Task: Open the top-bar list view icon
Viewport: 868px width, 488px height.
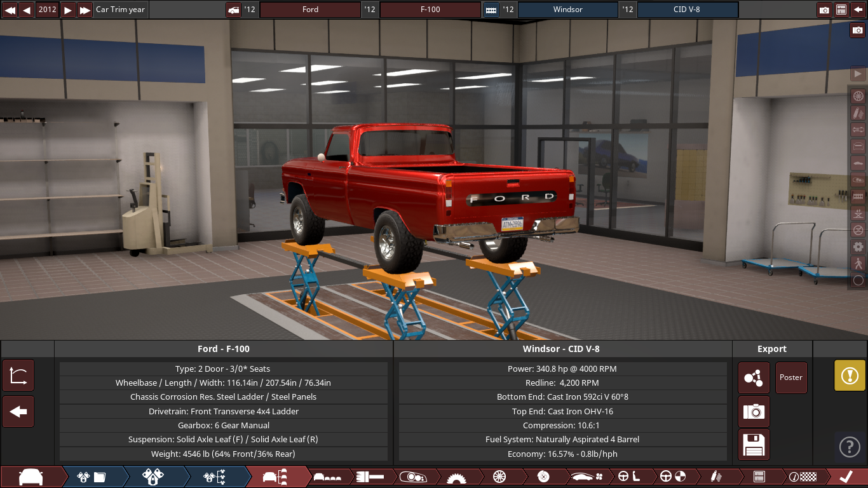Action: (x=841, y=10)
